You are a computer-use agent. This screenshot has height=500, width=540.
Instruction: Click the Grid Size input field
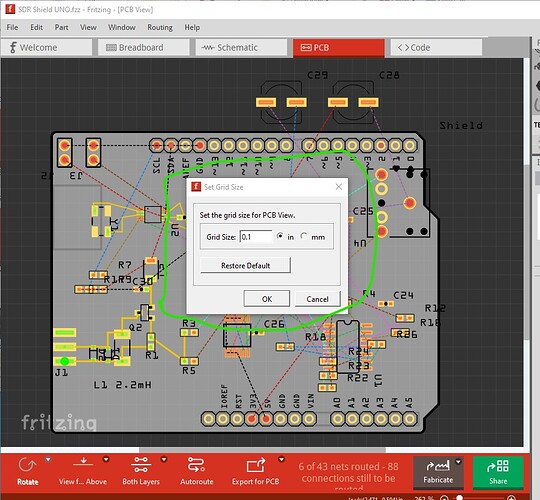pos(256,237)
